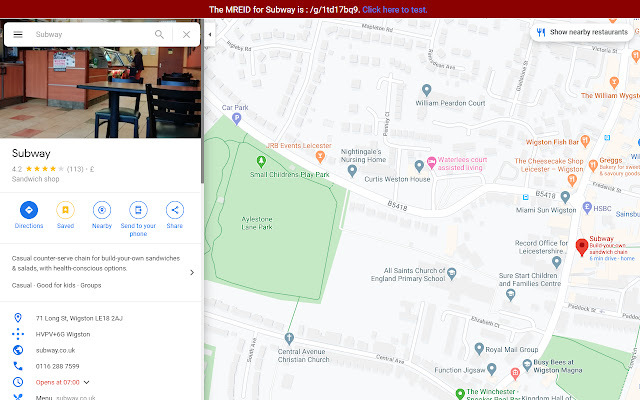The width and height of the screenshot is (640, 400).
Task: Click Casual · Good for kids · Groups text
Action: pyautogui.click(x=56, y=285)
